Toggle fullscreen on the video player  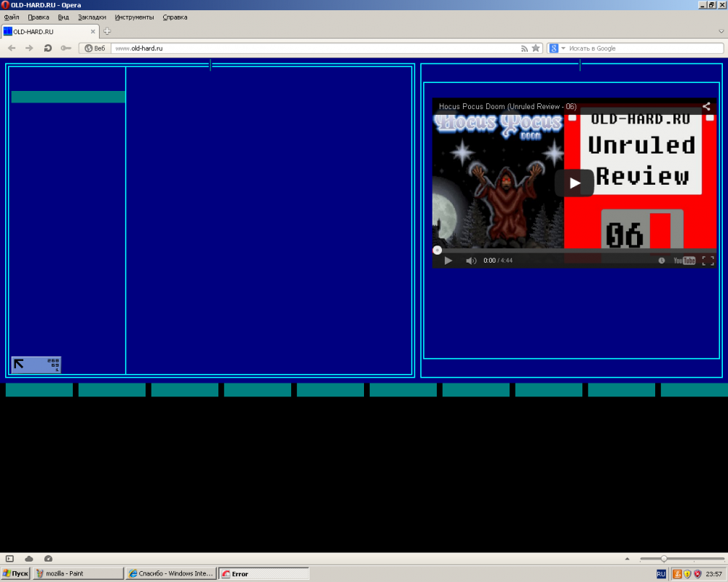[x=708, y=260]
